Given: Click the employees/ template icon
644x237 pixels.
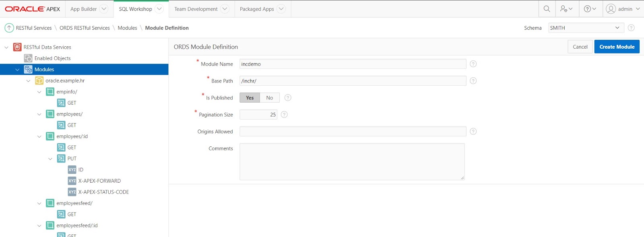Looking at the screenshot, I should click(x=50, y=114).
